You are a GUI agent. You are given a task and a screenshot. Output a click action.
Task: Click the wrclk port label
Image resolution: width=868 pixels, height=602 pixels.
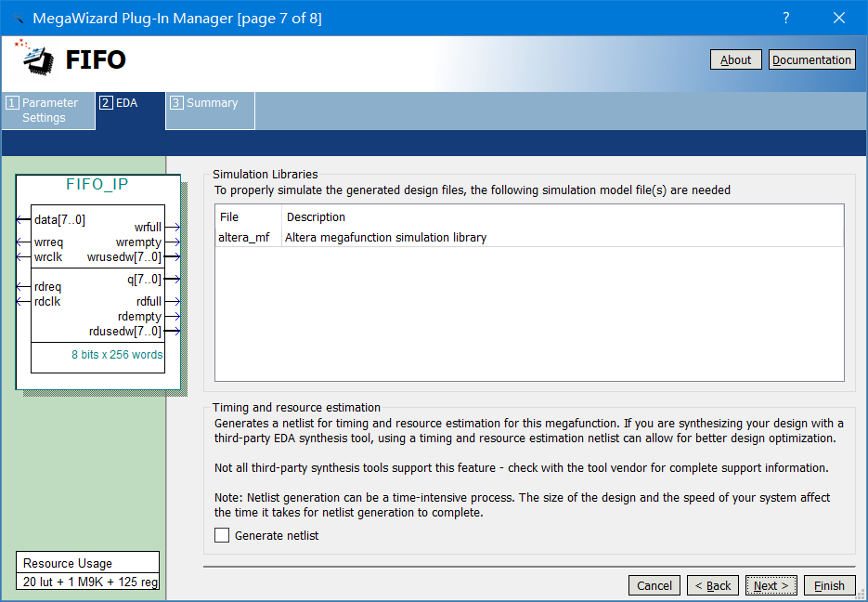point(48,257)
